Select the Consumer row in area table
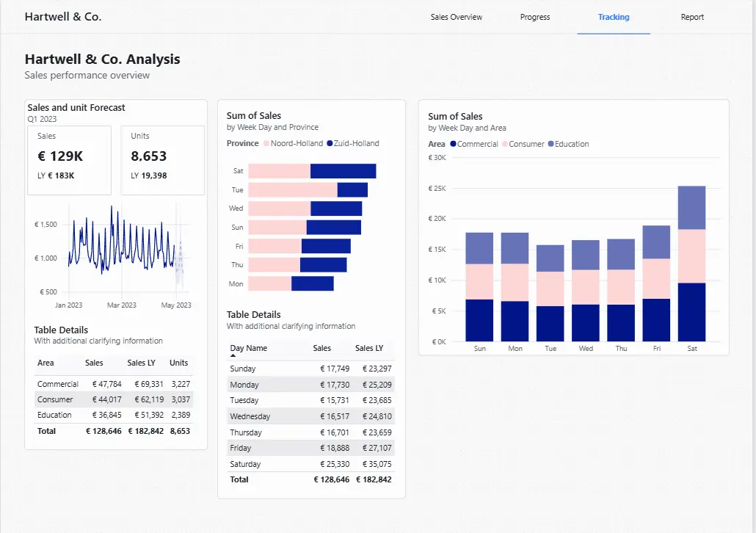 tap(114, 399)
